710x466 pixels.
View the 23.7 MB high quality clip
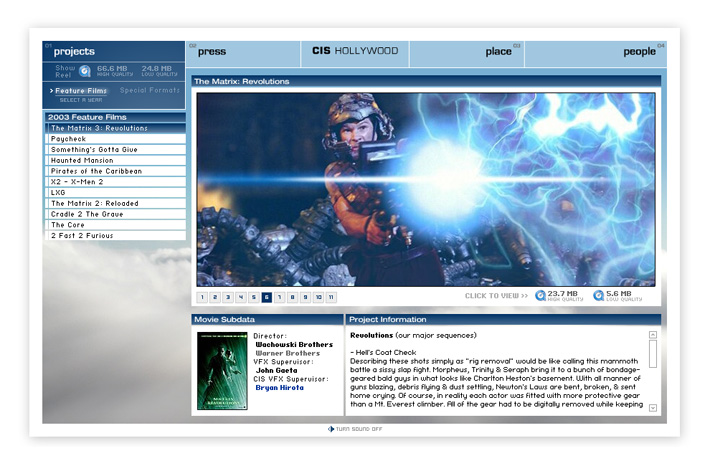point(566,296)
